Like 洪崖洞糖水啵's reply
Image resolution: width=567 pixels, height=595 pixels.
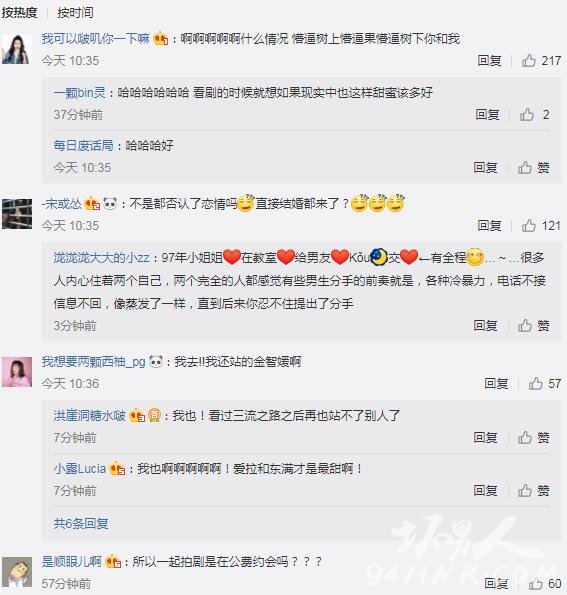(x=534, y=438)
